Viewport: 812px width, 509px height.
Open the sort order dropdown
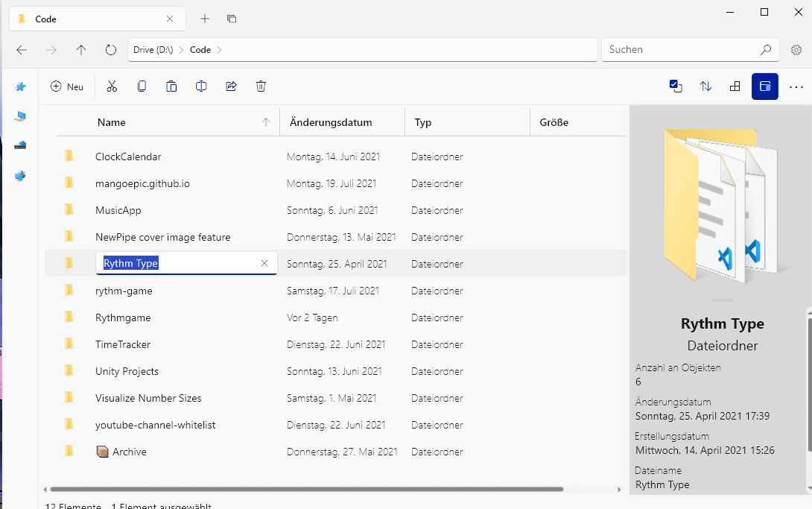click(x=705, y=86)
